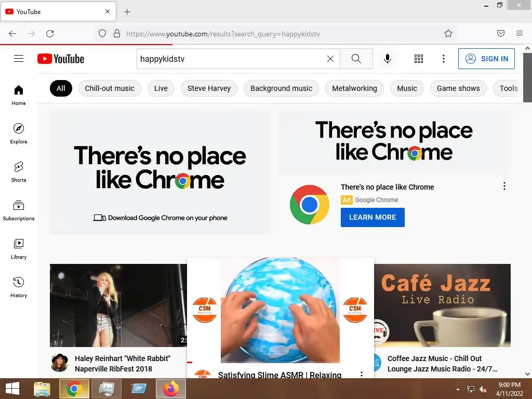The height and width of the screenshot is (399, 532).
Task: Click into the YouTube search field
Action: (x=231, y=59)
